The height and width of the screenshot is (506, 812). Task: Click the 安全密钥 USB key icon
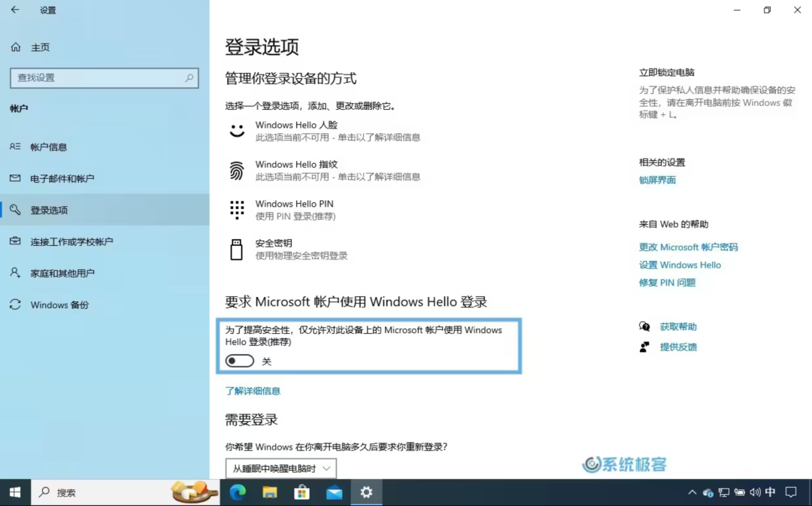coord(237,249)
